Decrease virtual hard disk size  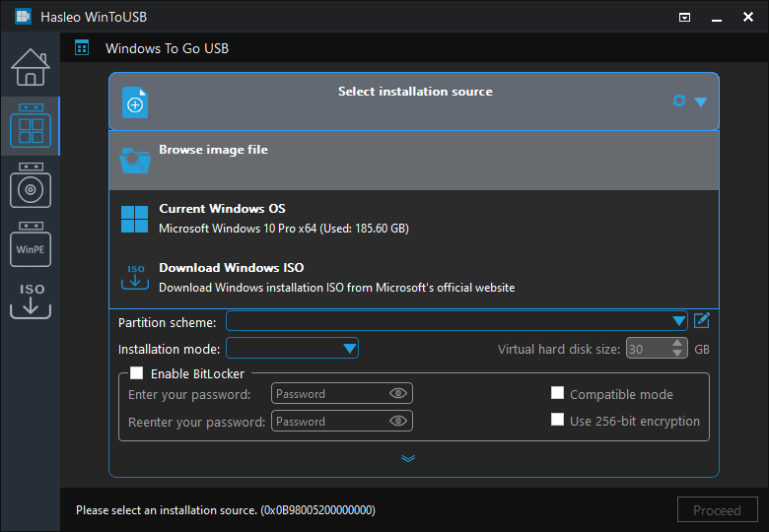(677, 354)
